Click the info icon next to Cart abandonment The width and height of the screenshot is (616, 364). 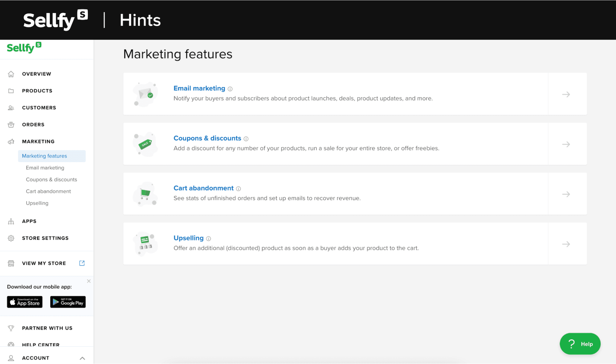[x=239, y=189]
